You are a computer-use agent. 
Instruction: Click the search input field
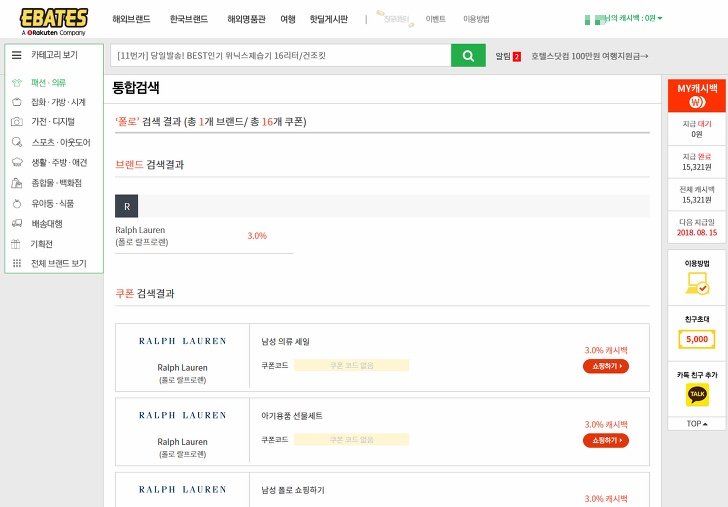pos(280,56)
